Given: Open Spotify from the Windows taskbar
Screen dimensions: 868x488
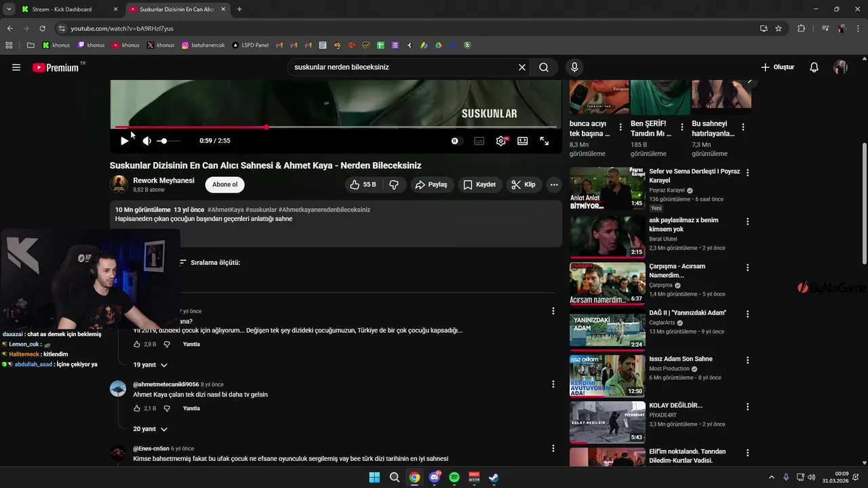Looking at the screenshot, I should coord(454,477).
